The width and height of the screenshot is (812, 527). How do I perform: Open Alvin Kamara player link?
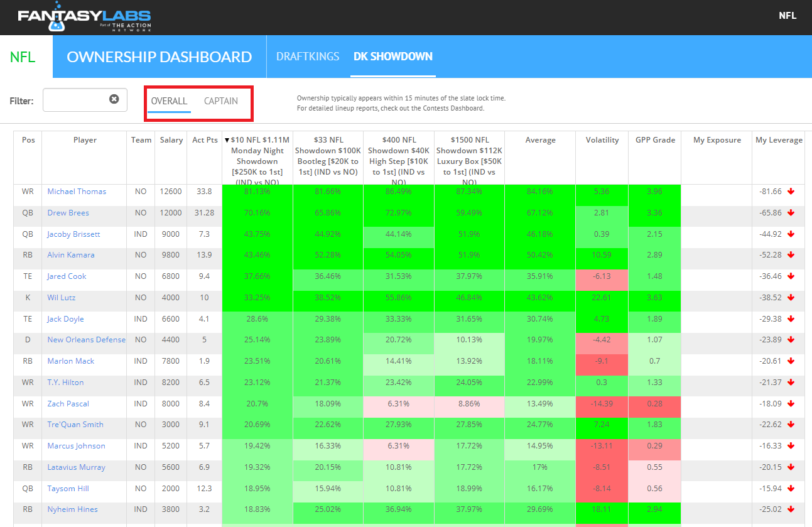[x=71, y=255]
